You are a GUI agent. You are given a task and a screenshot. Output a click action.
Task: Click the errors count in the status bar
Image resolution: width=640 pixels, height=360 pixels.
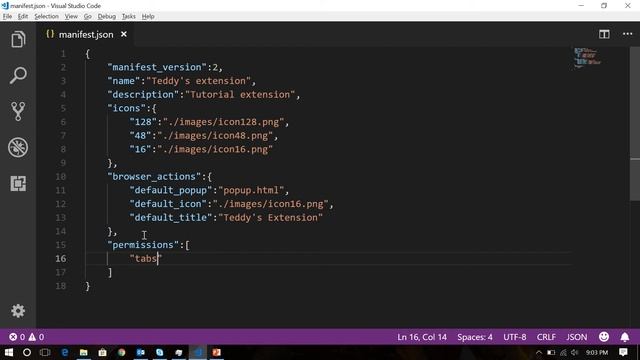click(17, 337)
